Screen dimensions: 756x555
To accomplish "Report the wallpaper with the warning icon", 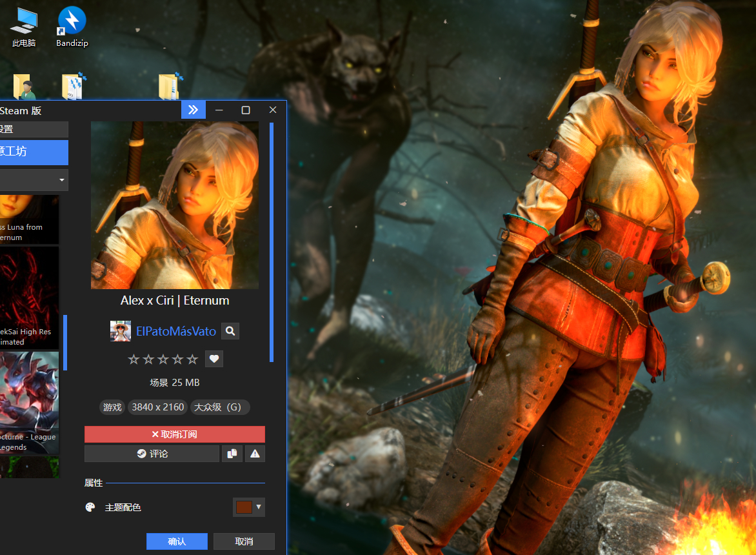I will tap(255, 454).
